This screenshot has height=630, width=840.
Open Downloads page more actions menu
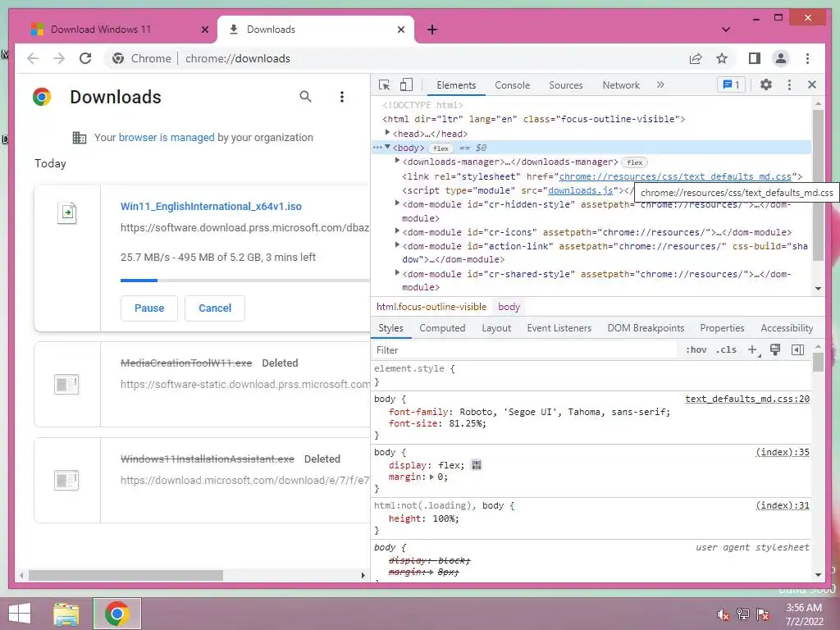click(342, 97)
